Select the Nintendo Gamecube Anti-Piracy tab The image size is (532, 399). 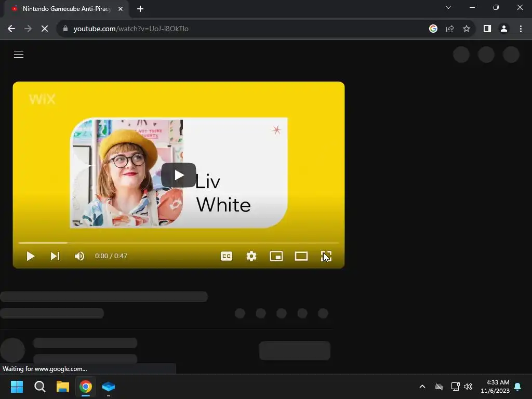click(x=66, y=9)
